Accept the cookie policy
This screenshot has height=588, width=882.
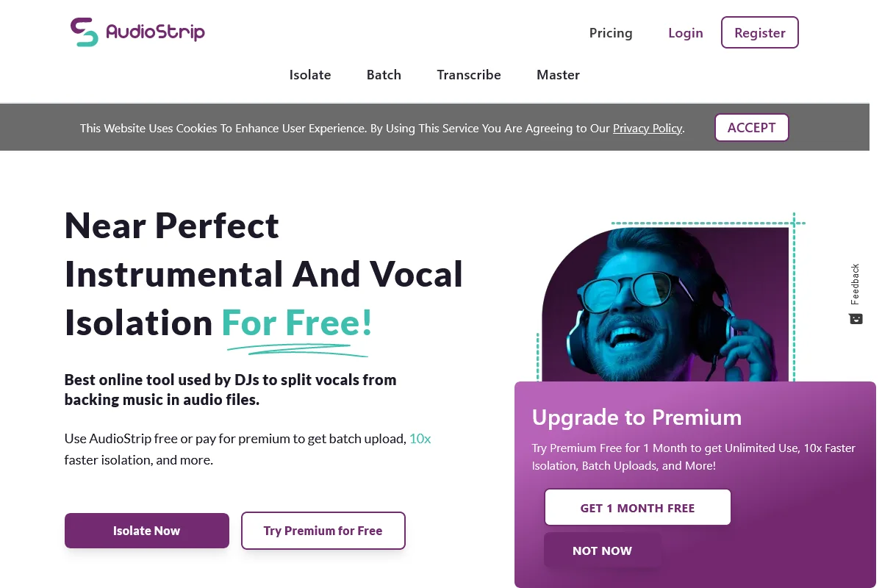pyautogui.click(x=751, y=127)
